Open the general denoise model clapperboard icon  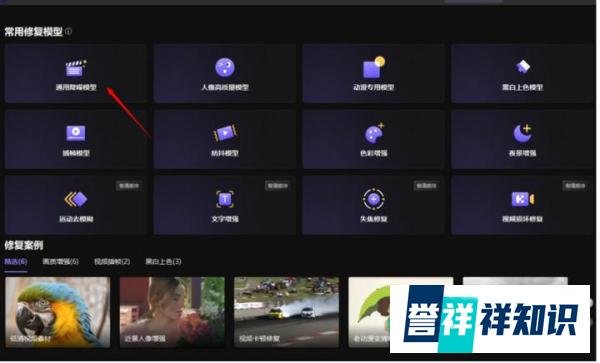[x=75, y=68]
